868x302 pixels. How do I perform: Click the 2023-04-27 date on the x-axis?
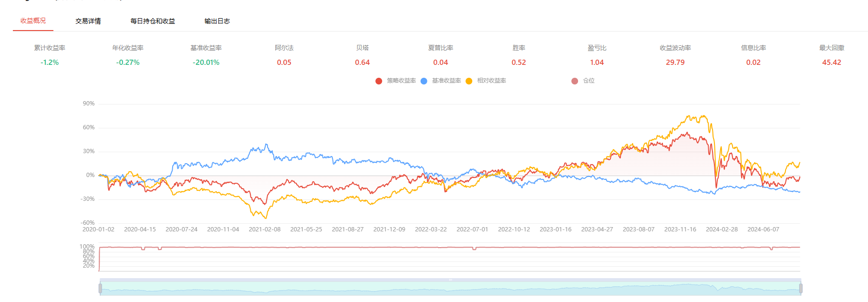point(597,229)
